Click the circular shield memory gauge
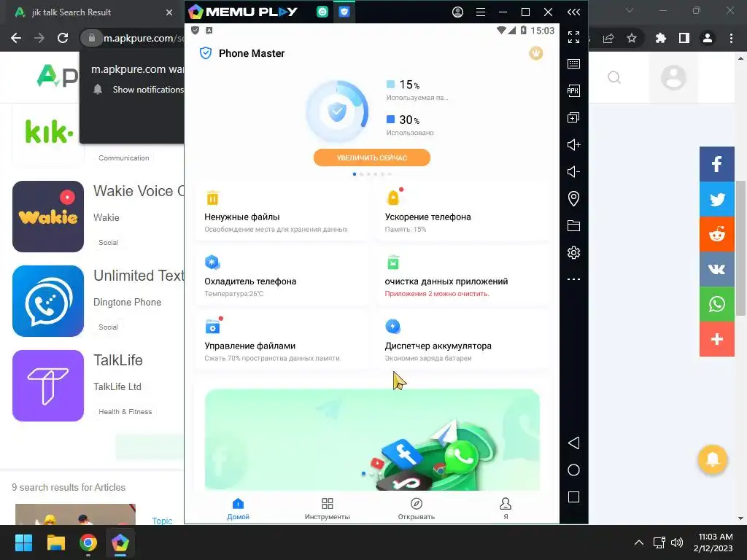The height and width of the screenshot is (560, 747). click(337, 112)
